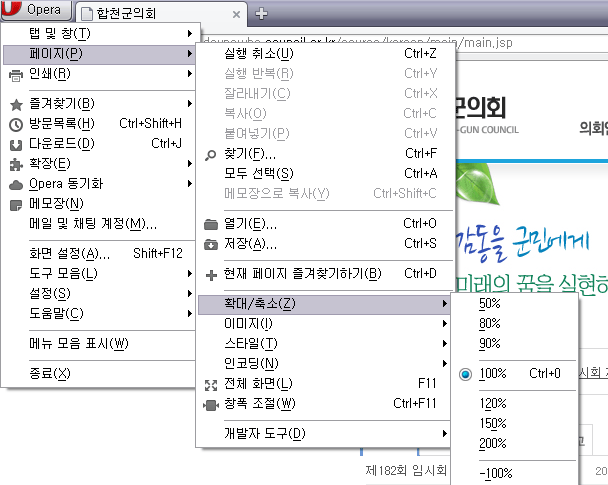Choose 실행 취소(U) menu item
The width and height of the screenshot is (608, 485).
click(x=325, y=54)
